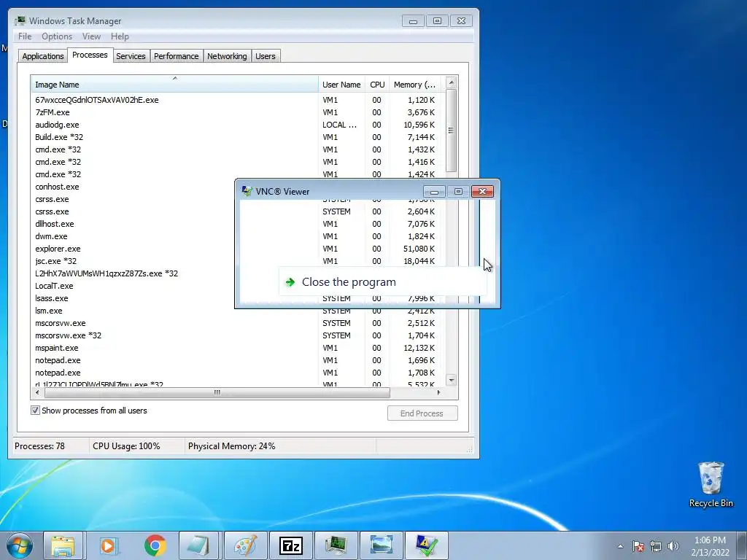The image size is (747, 560).
Task: Click the 51,080 K memory value
Action: (x=419, y=249)
